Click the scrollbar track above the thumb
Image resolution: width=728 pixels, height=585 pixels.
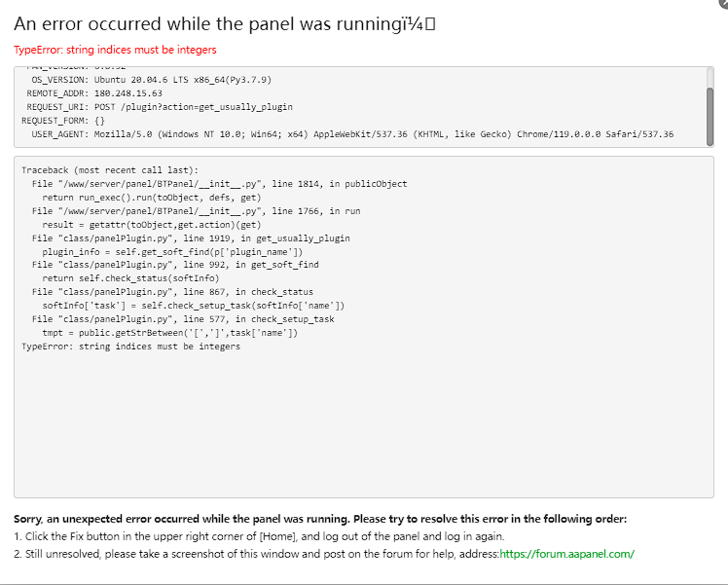710,77
